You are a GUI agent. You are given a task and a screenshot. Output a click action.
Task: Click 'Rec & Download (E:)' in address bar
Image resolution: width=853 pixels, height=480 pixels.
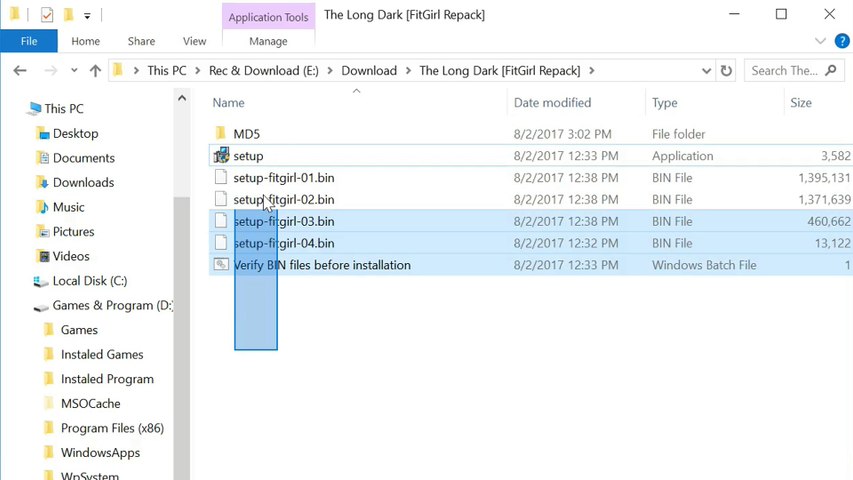[x=264, y=71]
